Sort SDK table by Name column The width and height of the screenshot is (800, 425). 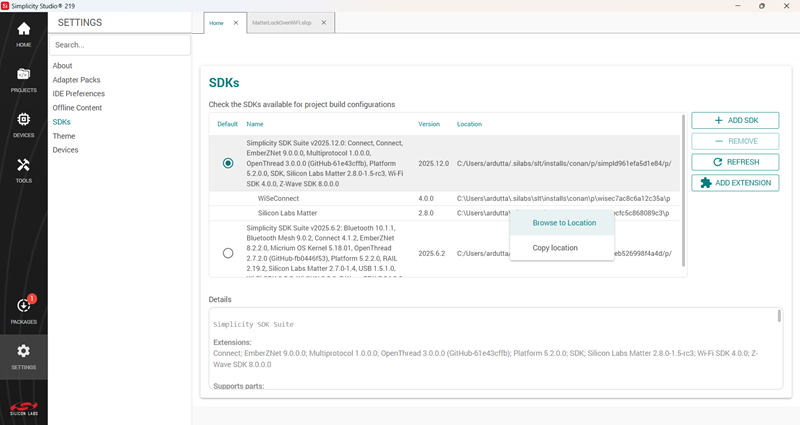(x=255, y=124)
